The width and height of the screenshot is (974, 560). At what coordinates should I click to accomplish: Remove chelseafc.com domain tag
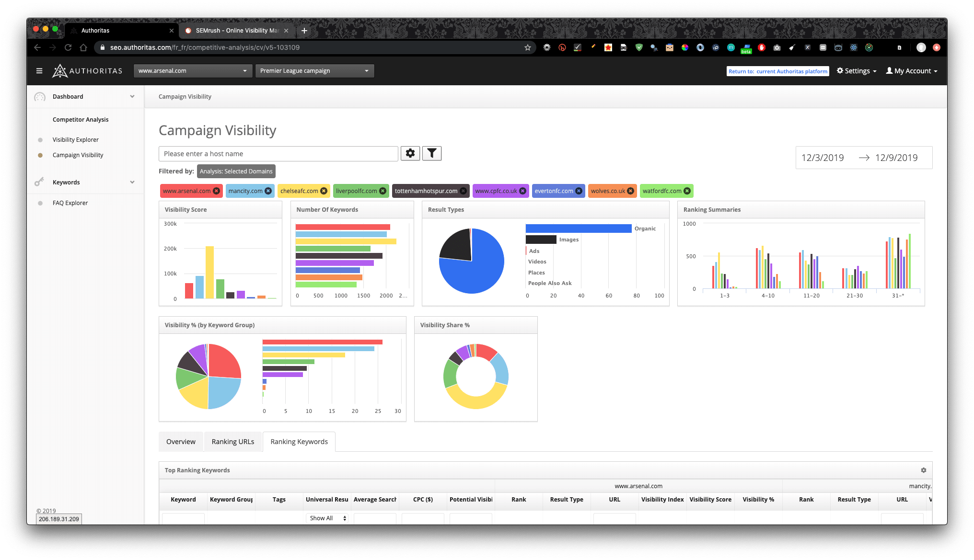coord(324,191)
